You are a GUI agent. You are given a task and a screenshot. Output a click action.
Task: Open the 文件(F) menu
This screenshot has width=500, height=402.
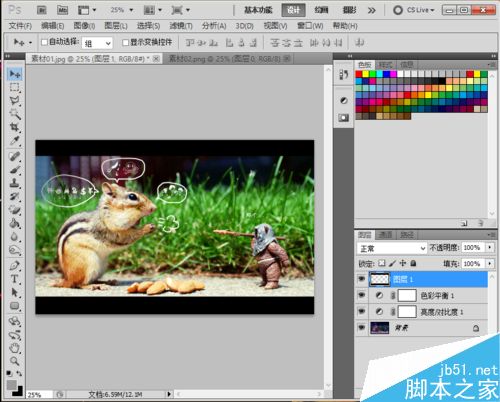[20, 26]
